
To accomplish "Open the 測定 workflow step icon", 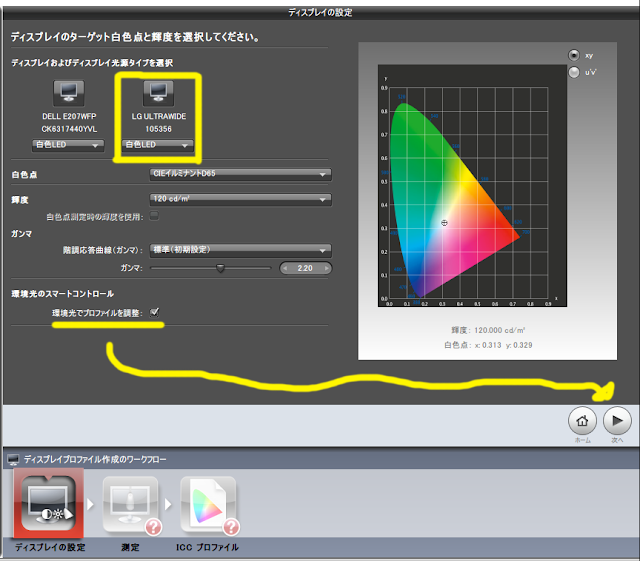I will click(x=130, y=505).
